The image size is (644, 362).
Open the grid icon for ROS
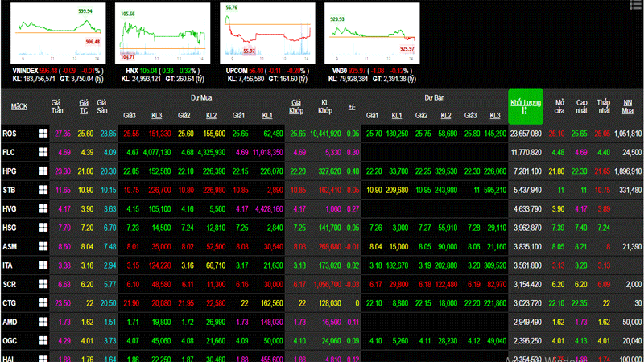[43, 134]
